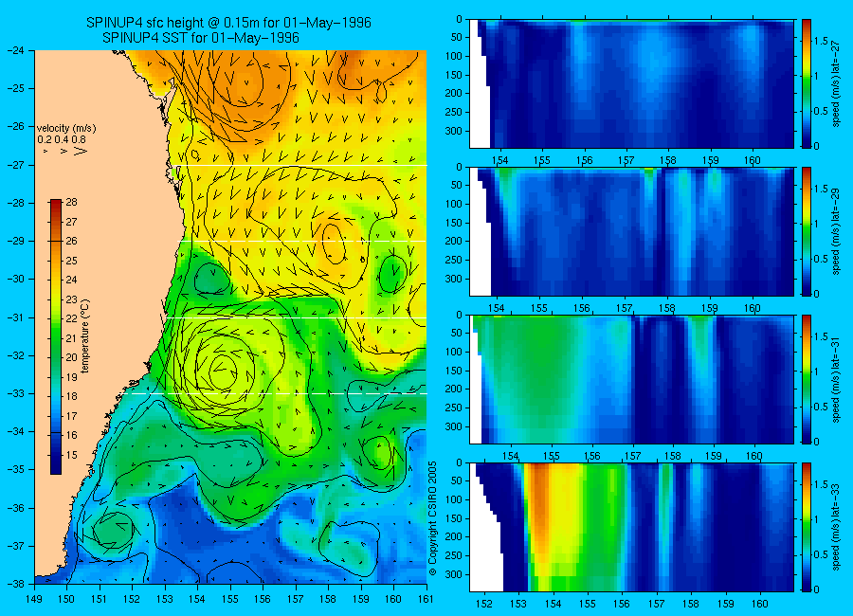Click the 17 value on the temperature scale
Image resolution: width=853 pixels, height=616 pixels.
[72, 416]
